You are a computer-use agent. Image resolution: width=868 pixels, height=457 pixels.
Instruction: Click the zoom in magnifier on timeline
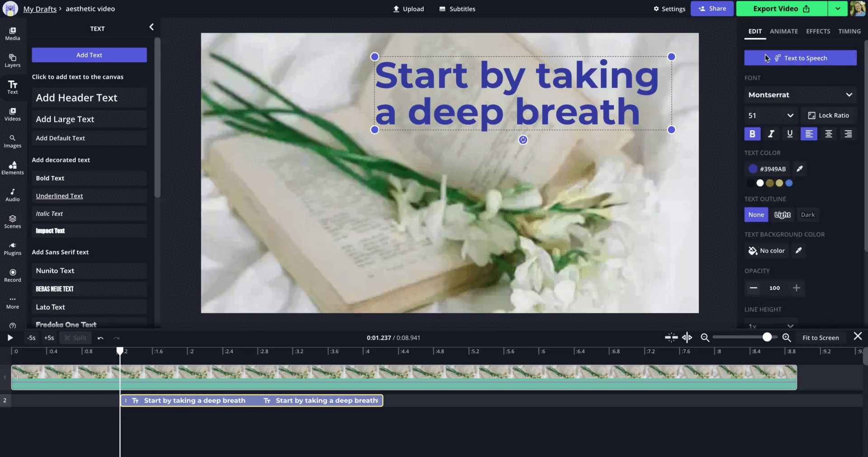(787, 338)
